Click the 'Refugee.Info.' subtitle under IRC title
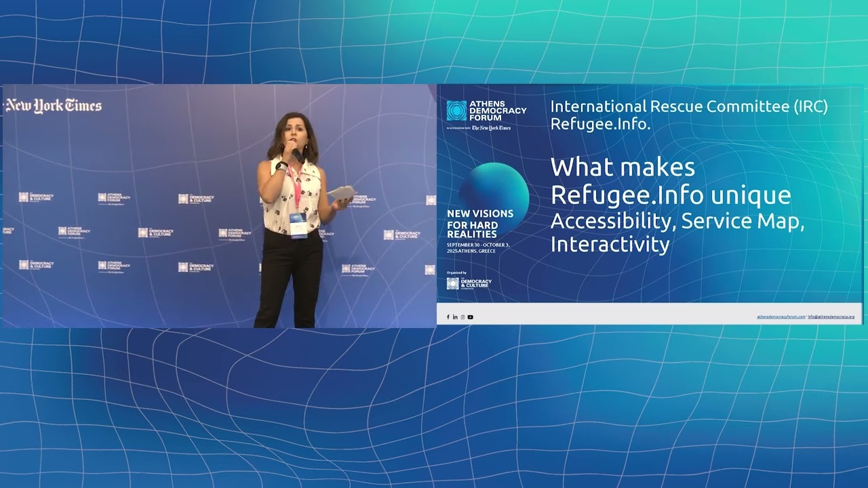 (601, 125)
